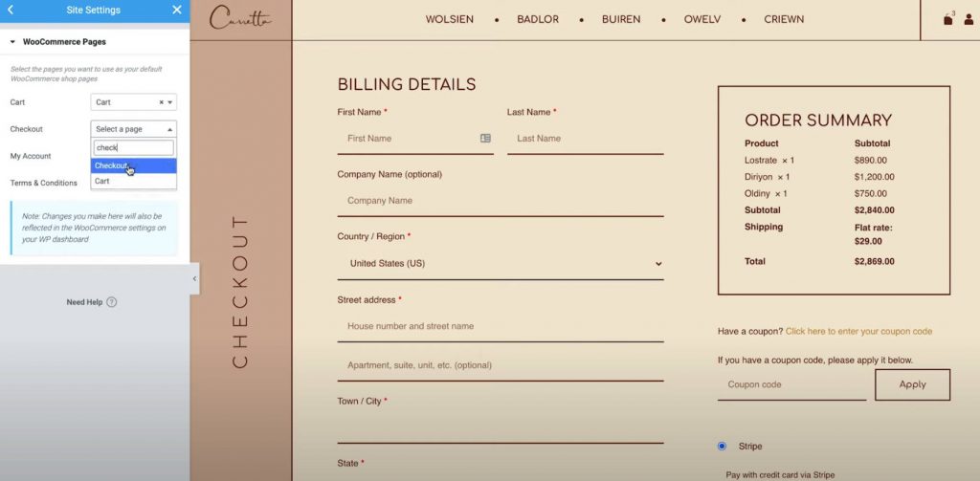Choose Cart from the dropdown results
Image resolution: width=980 pixels, height=481 pixels.
point(102,181)
